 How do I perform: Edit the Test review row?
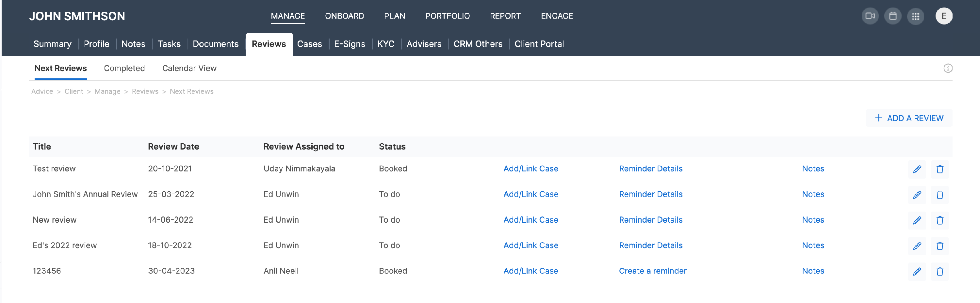coord(917,169)
